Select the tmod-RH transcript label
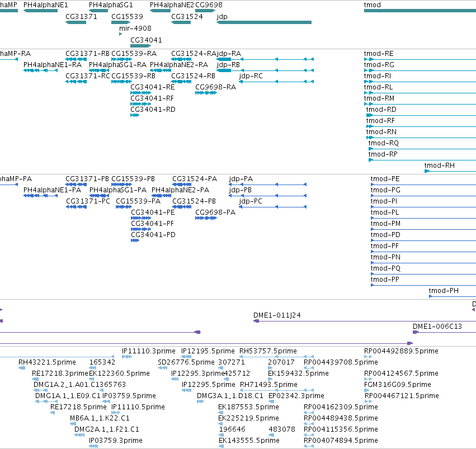 click(x=440, y=166)
